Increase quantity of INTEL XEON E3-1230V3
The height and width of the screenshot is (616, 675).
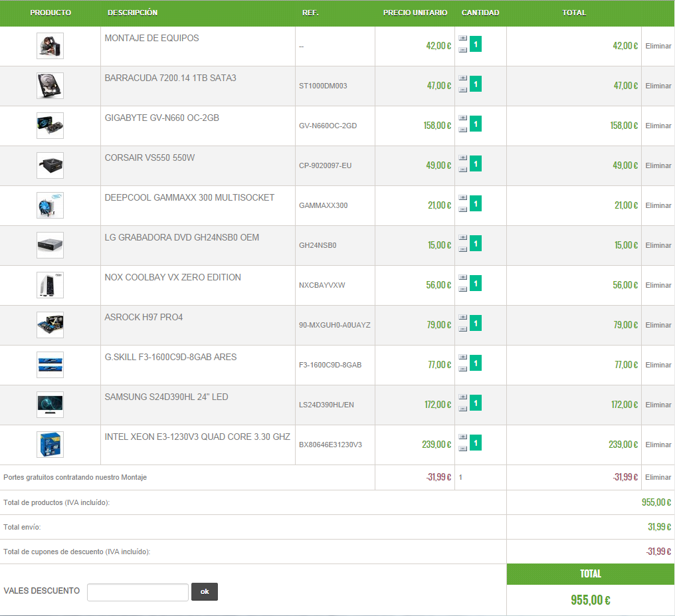click(463, 437)
